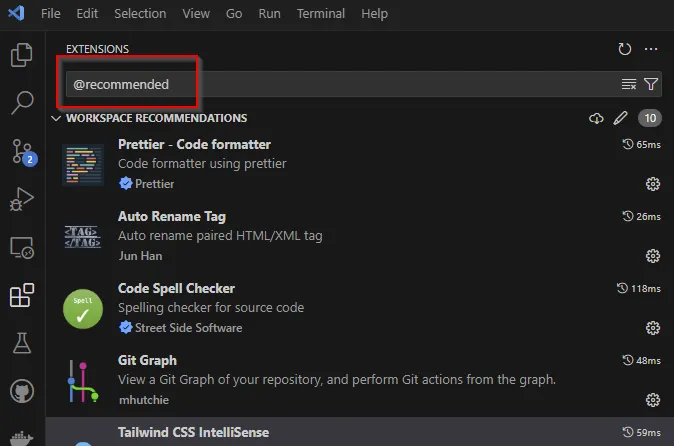Refresh the extensions list
This screenshot has height=446, width=674.
point(625,49)
